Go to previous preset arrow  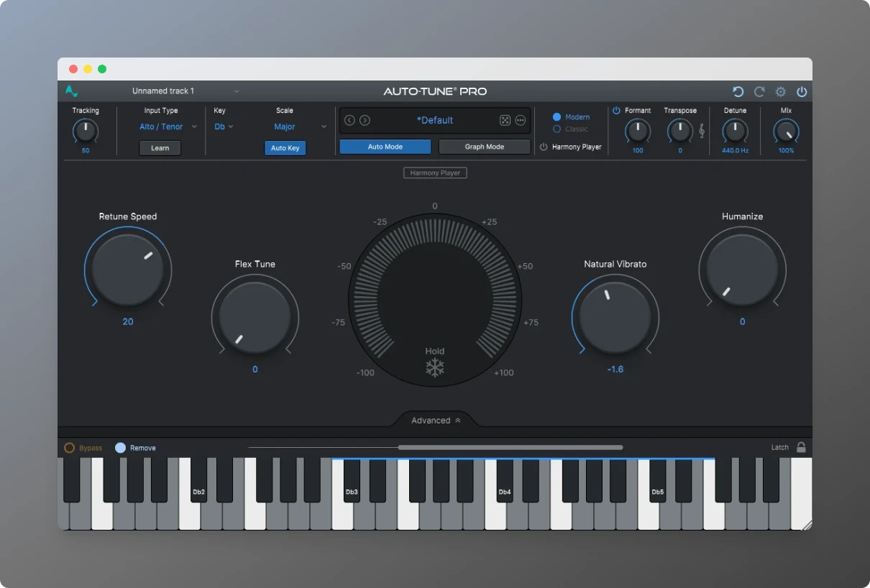point(349,121)
